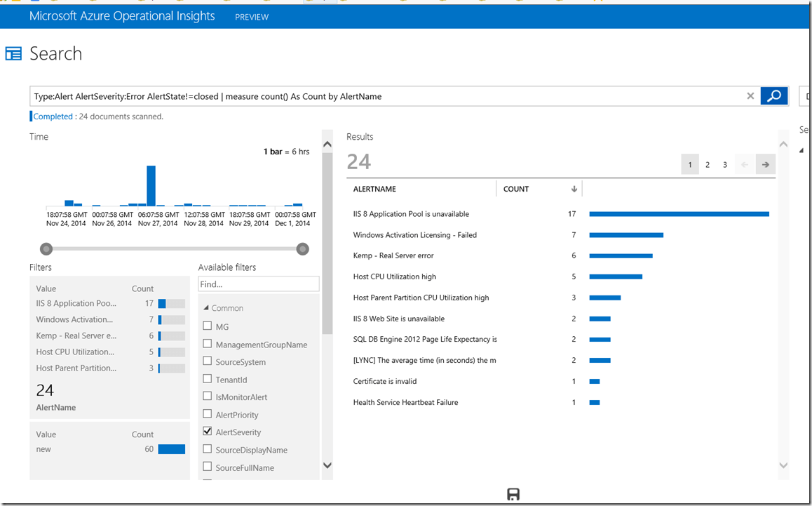The height and width of the screenshot is (506, 812).
Task: Click the magnifier search button
Action: pyautogui.click(x=774, y=96)
